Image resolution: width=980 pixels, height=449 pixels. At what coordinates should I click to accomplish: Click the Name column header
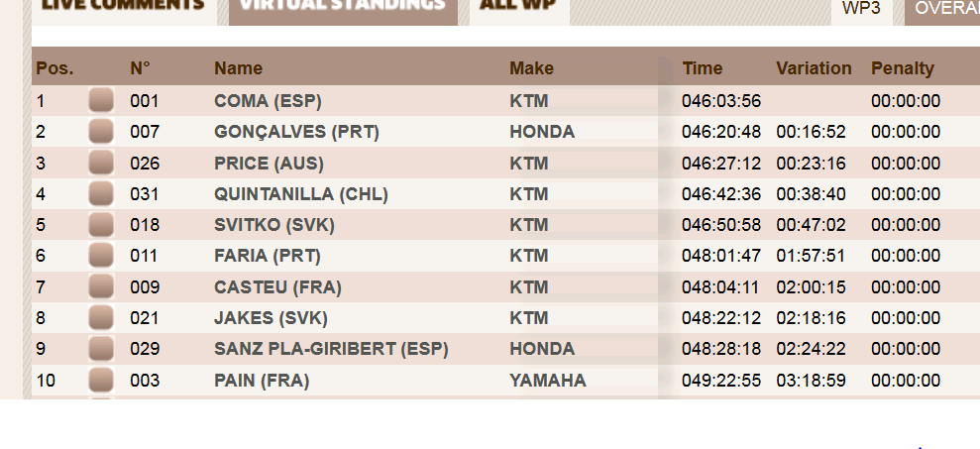coord(239,68)
